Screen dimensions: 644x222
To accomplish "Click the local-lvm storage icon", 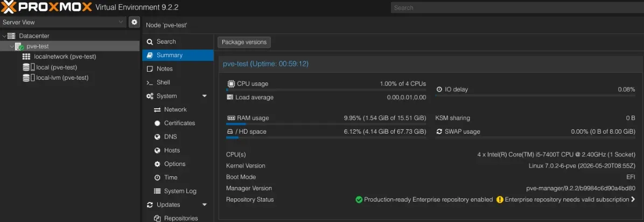I will click(x=29, y=78).
